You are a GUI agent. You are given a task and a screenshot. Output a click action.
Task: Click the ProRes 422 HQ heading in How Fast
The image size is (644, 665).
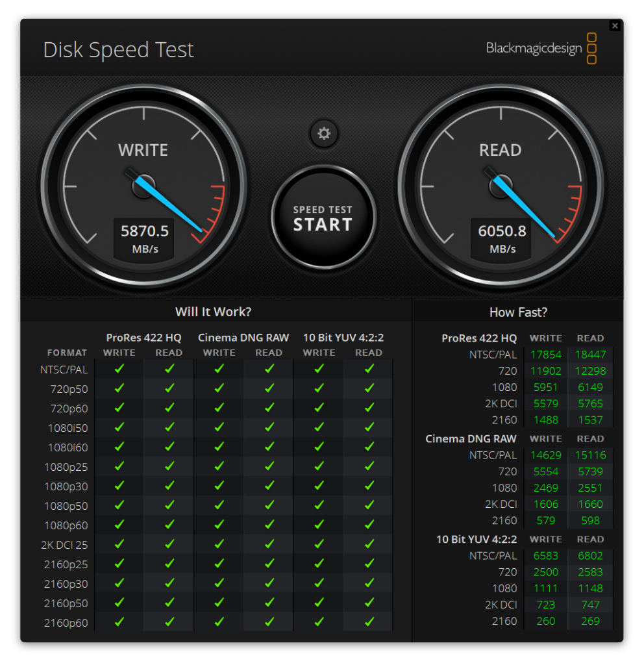pyautogui.click(x=479, y=338)
